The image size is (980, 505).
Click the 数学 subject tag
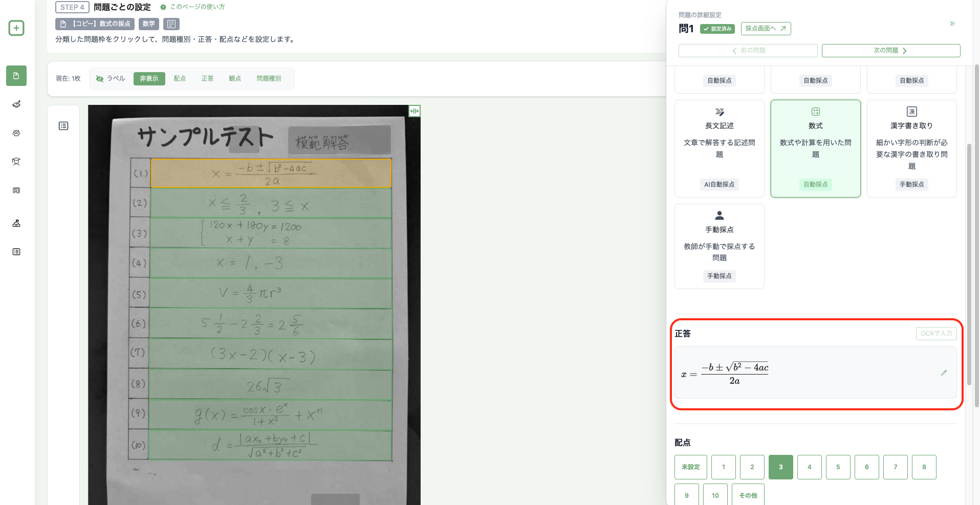149,24
